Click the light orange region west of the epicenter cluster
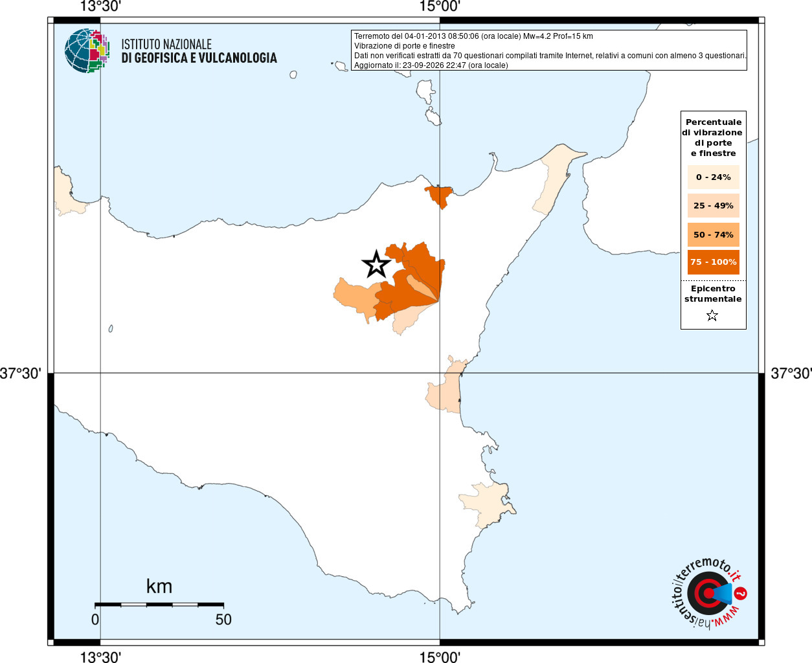The width and height of the screenshot is (812, 663). (355, 298)
